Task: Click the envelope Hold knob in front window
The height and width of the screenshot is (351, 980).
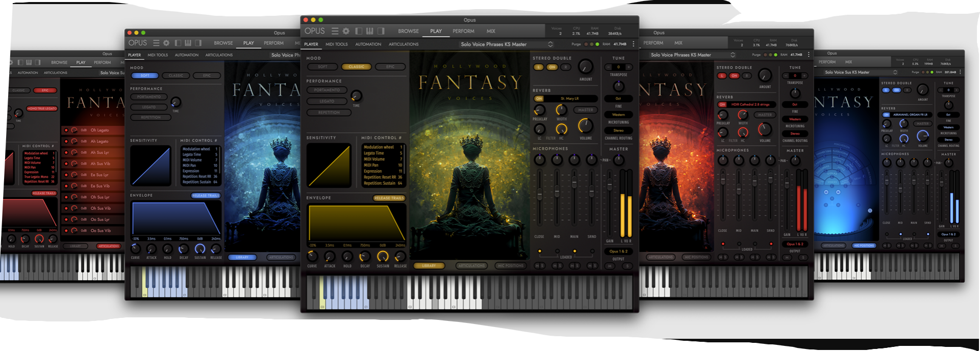Action: tap(347, 256)
